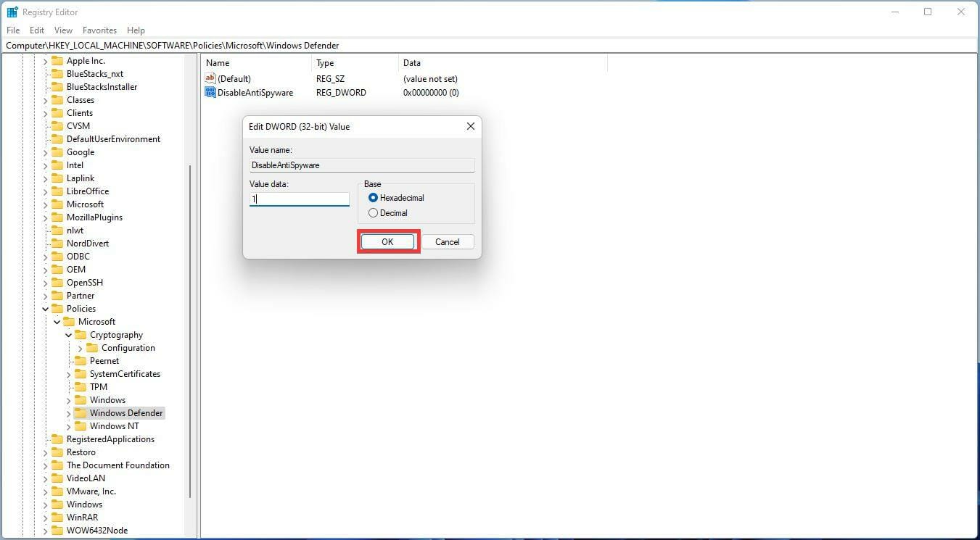Screen dimensions: 980x540
Task: Select the LibreOffice folder icon
Action: [x=57, y=191]
